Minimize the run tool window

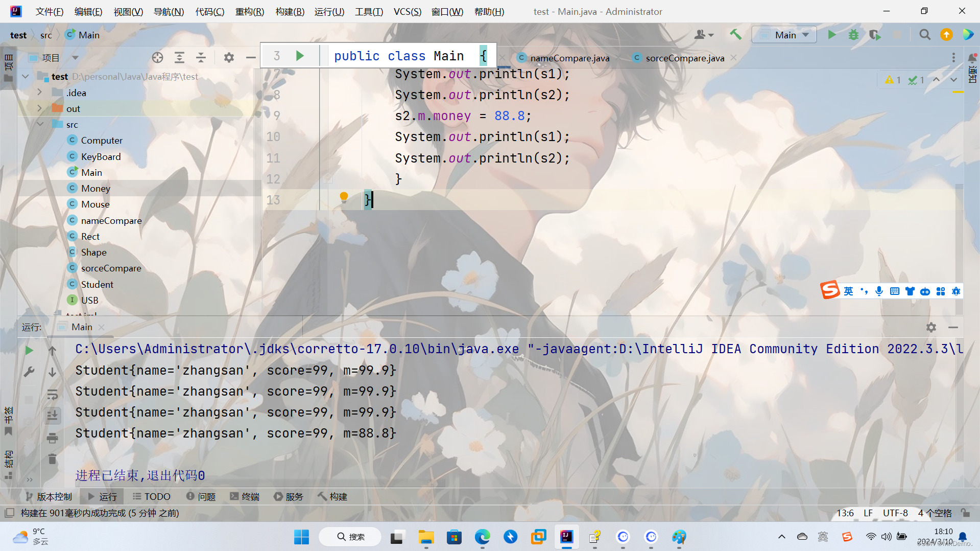[953, 327]
